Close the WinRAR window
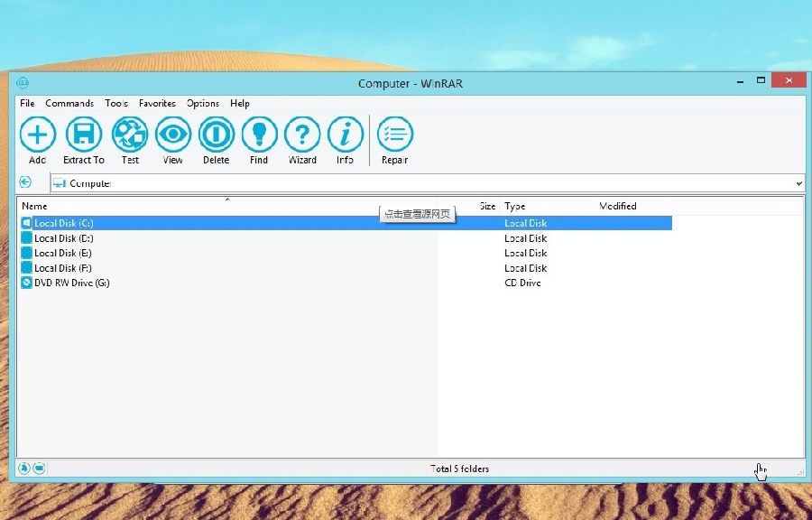The height and width of the screenshot is (520, 812). tap(789, 80)
